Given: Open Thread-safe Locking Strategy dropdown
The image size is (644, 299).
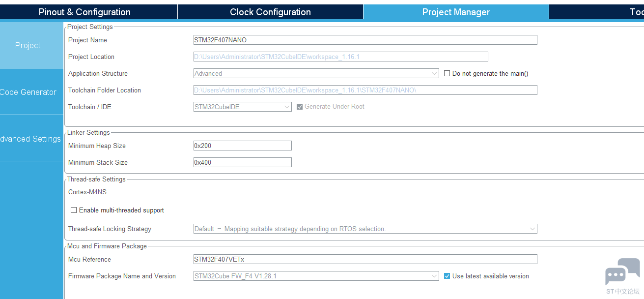Looking at the screenshot, I should tap(365, 229).
